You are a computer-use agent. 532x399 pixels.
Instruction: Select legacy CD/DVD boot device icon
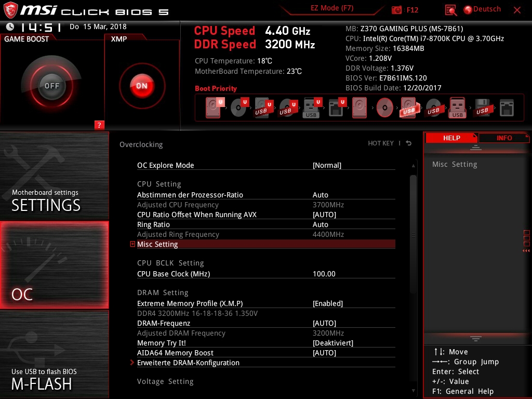click(384, 108)
